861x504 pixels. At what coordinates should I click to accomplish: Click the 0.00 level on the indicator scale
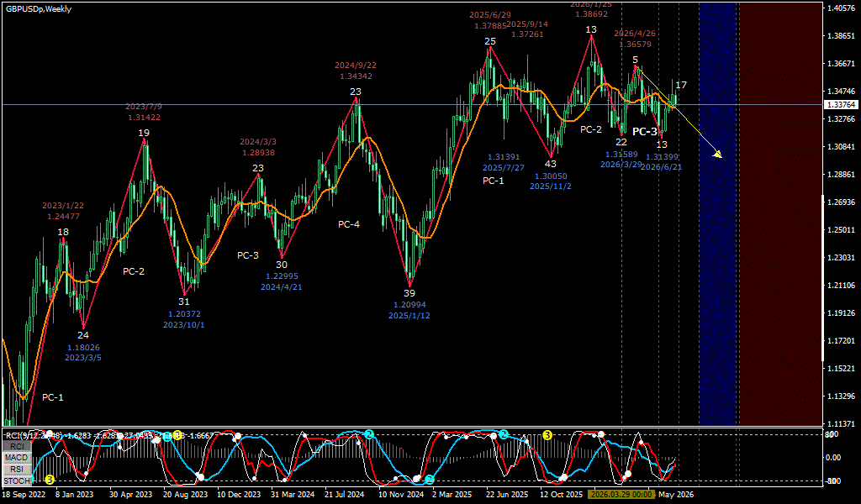[833, 458]
